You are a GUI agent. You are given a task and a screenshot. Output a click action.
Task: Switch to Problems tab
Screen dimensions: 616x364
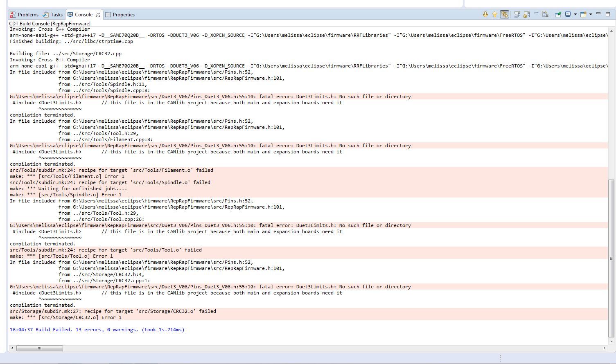click(24, 15)
